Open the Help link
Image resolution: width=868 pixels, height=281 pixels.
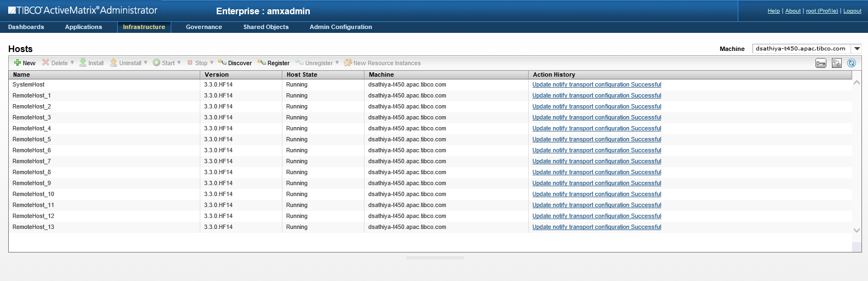click(773, 11)
